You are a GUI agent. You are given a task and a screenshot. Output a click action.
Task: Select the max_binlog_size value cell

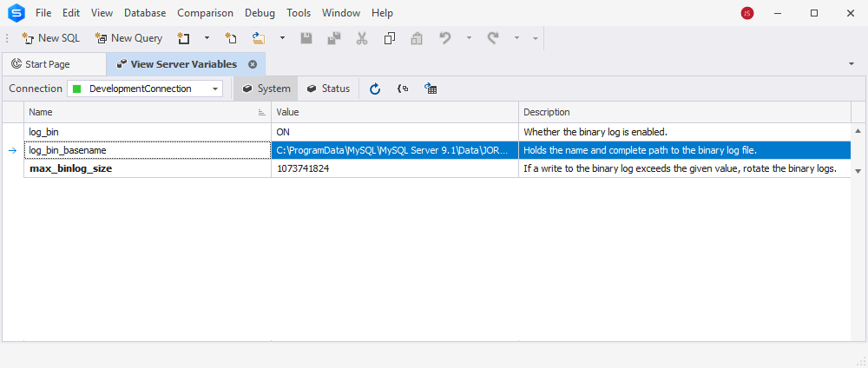tap(395, 168)
